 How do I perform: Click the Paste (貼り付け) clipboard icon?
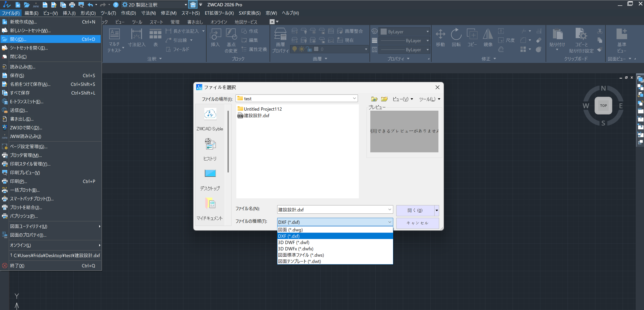point(557,35)
